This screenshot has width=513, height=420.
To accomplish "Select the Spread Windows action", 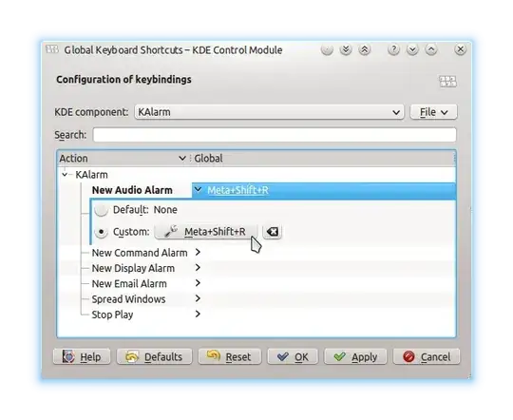I will pos(128,299).
